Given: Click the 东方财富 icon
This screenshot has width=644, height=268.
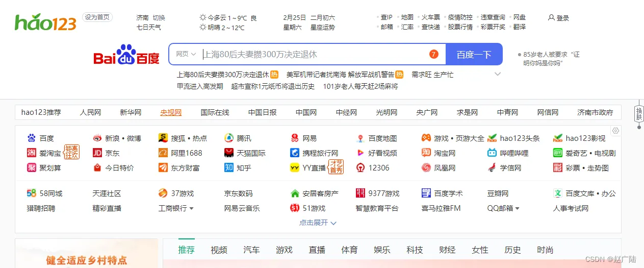Looking at the screenshot, I should 163,168.
